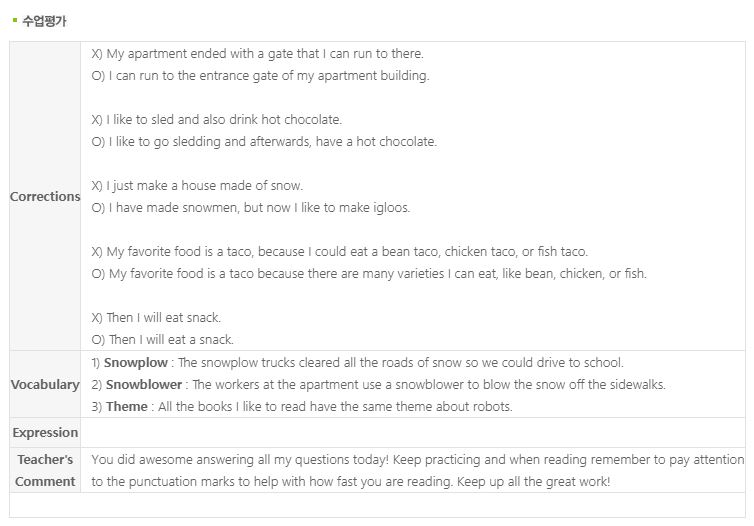
Task: Click the corrected sentence about taco varieties
Action: [368, 274]
